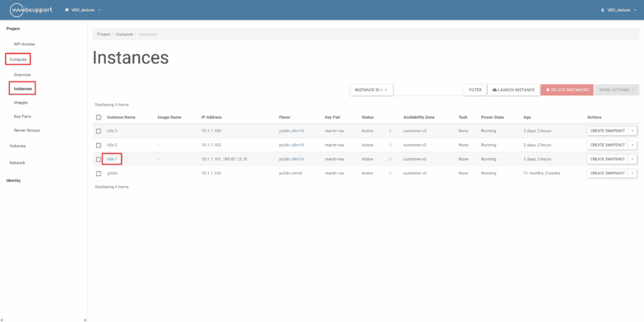Open API Access in the sidebar
This screenshot has height=322, width=644.
[x=24, y=44]
